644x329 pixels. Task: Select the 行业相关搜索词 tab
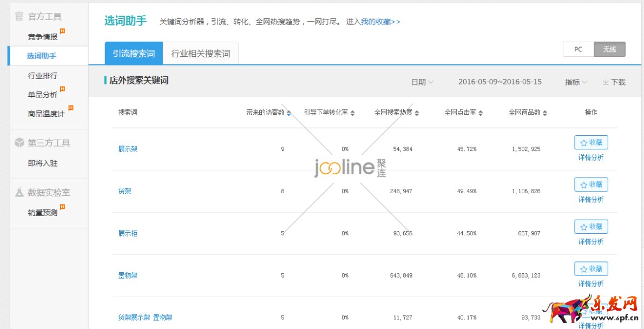201,54
